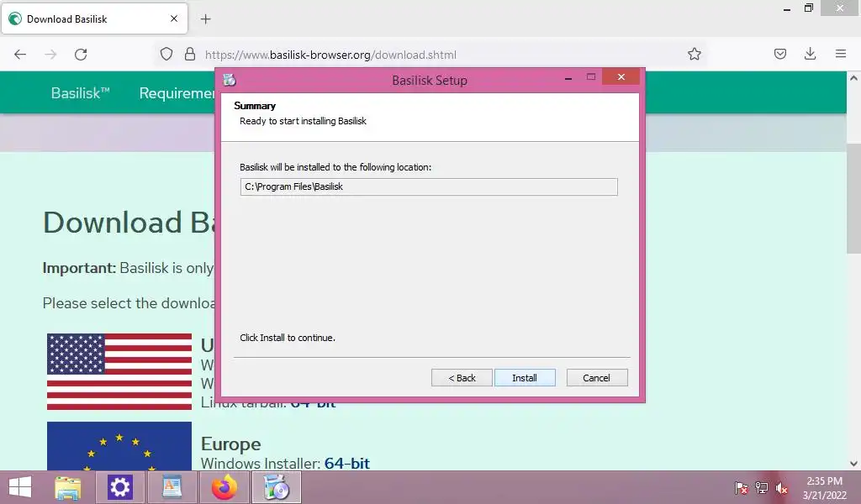
Task: Click the European Union flag image
Action: tap(119, 446)
